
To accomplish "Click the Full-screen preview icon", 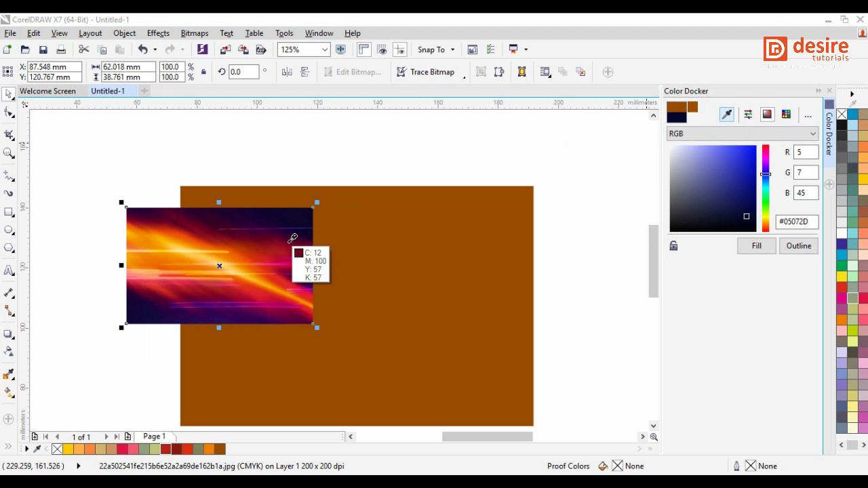I will pos(340,49).
